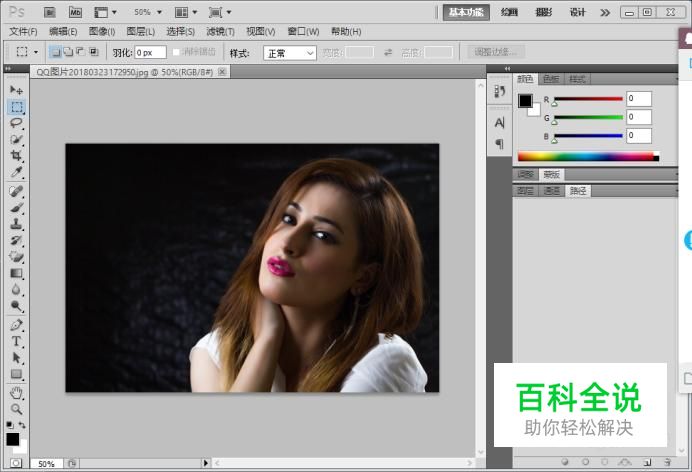Open the 滤镜(T) menu
This screenshot has height=472, width=692.
(x=220, y=32)
